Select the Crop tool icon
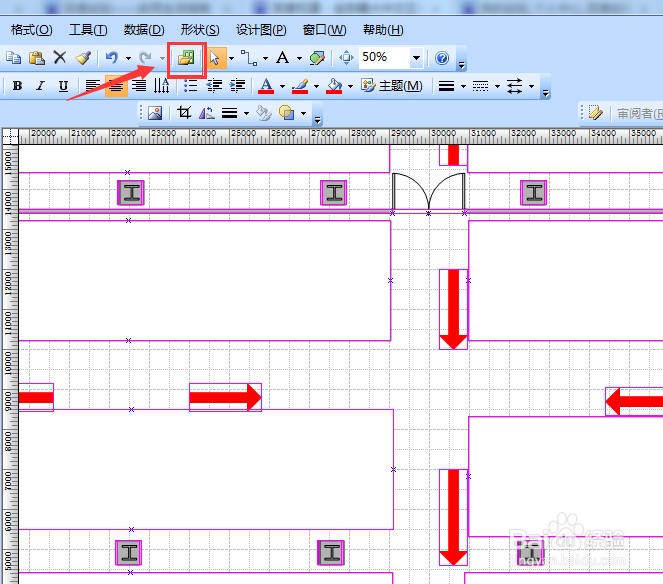663x584 pixels. [x=184, y=112]
